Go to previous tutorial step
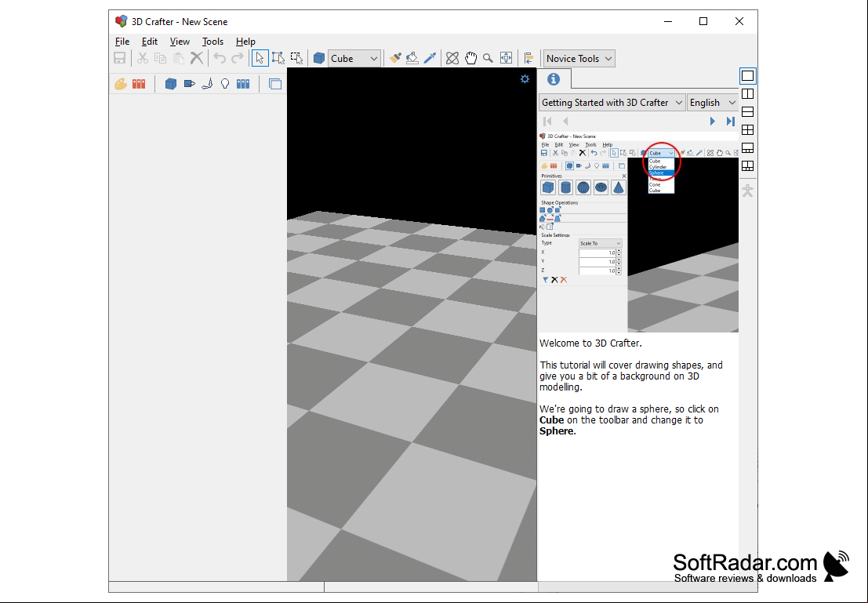The width and height of the screenshot is (868, 603). (565, 122)
